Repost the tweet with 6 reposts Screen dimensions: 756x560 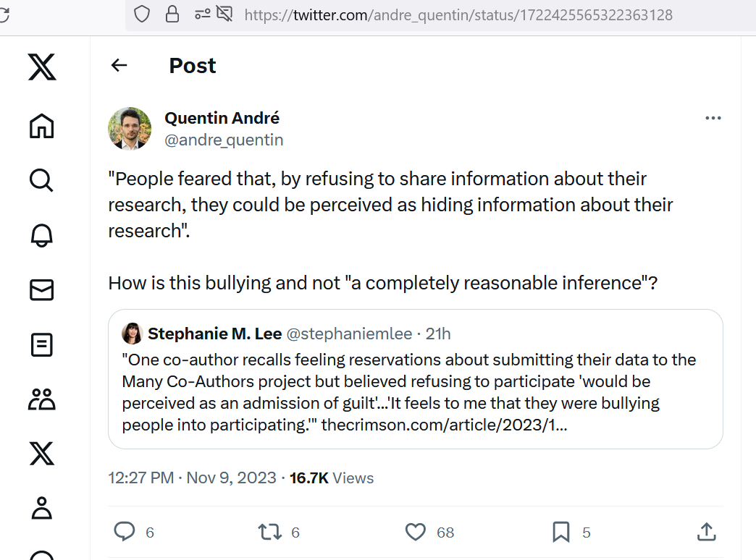[x=269, y=532]
